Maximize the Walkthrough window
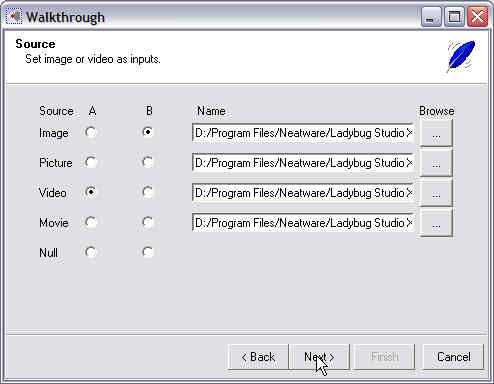 pos(454,17)
